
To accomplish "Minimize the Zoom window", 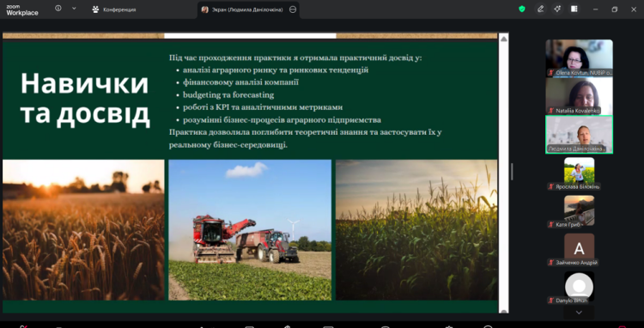I will (x=596, y=9).
